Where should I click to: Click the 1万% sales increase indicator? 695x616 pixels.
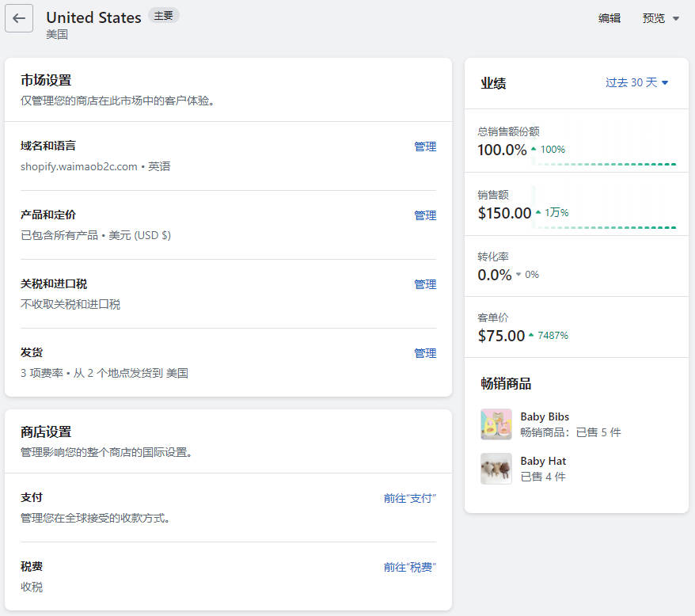(x=552, y=213)
